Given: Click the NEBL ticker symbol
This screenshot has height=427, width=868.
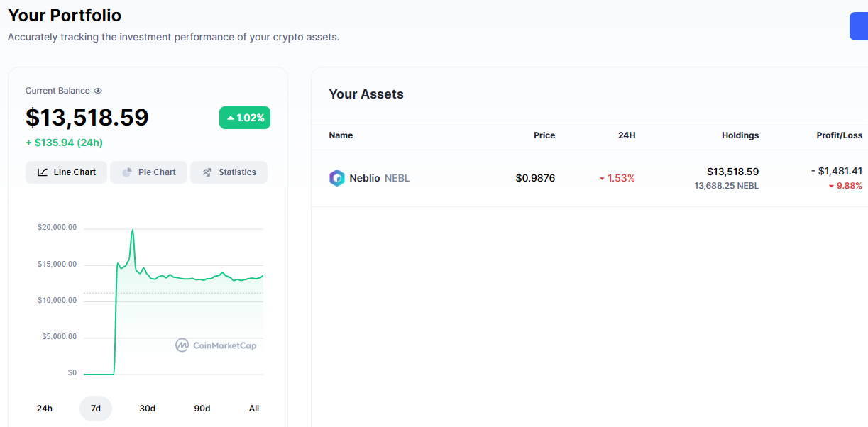Looking at the screenshot, I should click(397, 178).
